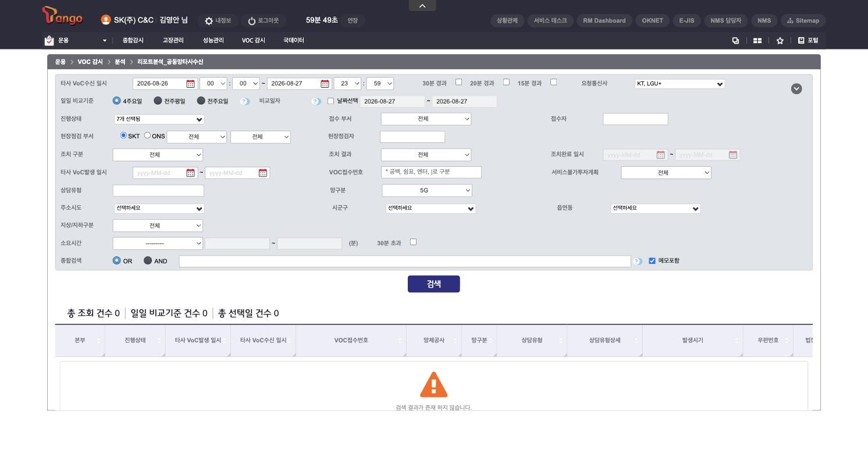Viewport: 868px width, 472px height.
Task: Check the 15분 경과 checkbox
Action: click(x=553, y=82)
